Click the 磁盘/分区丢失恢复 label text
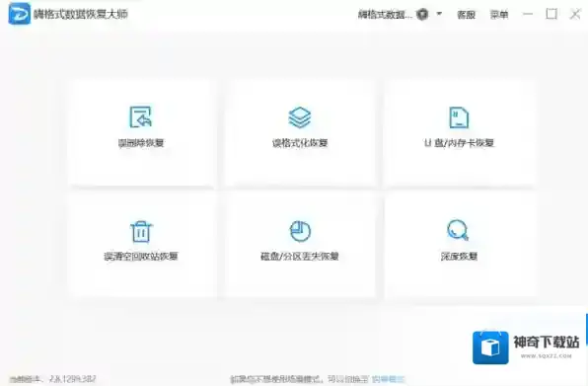 [x=300, y=257]
